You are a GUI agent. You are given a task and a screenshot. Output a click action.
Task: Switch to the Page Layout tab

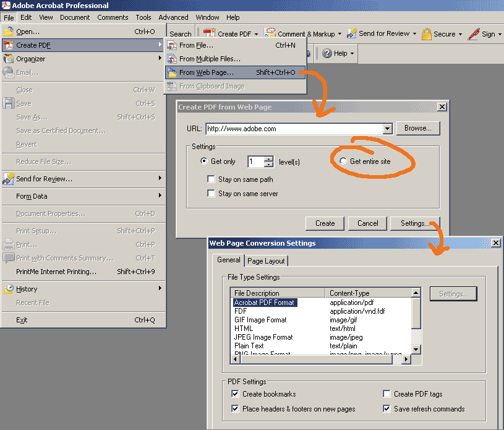(x=266, y=261)
